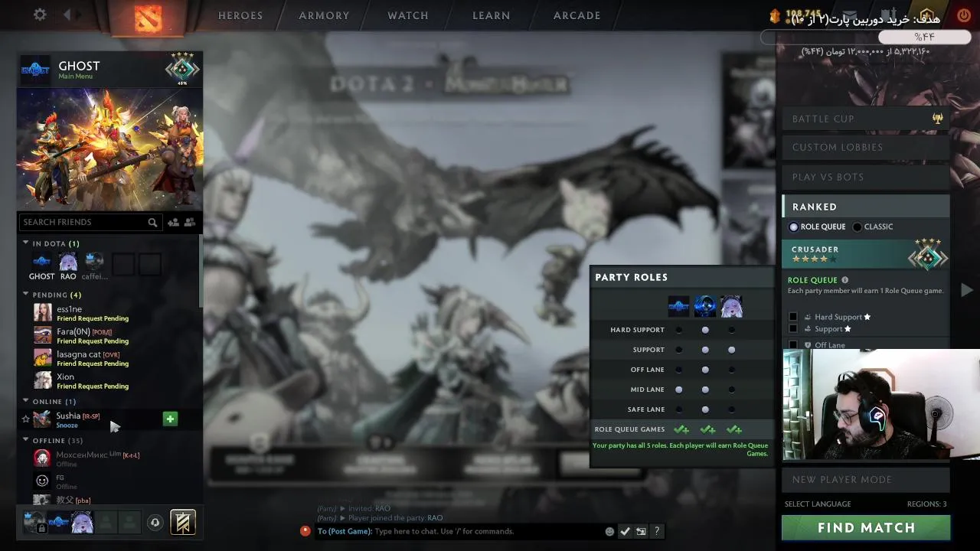The height and width of the screenshot is (551, 980).
Task: Select the Role Queue radio option
Action: click(794, 227)
